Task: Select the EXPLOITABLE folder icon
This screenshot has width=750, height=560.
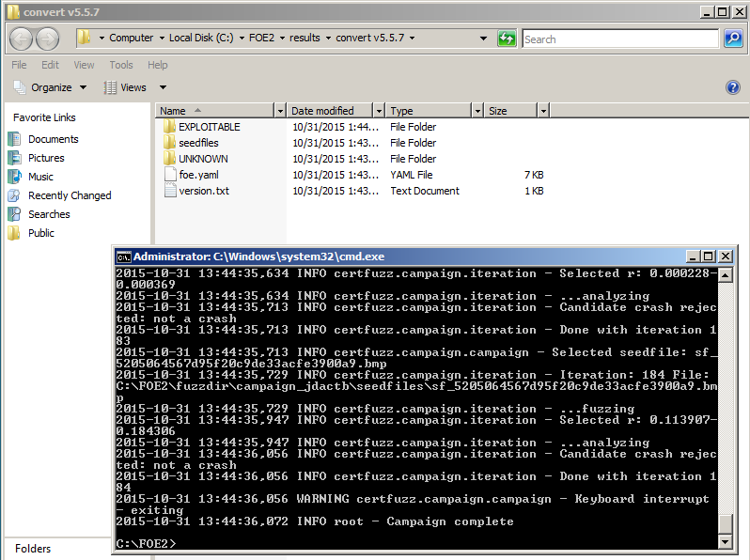Action: (x=169, y=127)
